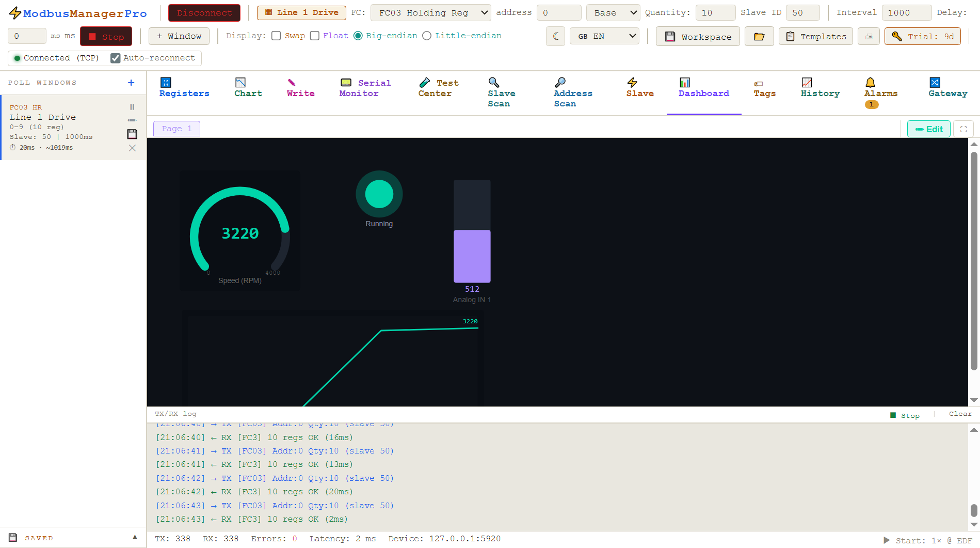Click the Alarms bell icon
Image resolution: width=980 pixels, height=548 pixels.
click(870, 82)
